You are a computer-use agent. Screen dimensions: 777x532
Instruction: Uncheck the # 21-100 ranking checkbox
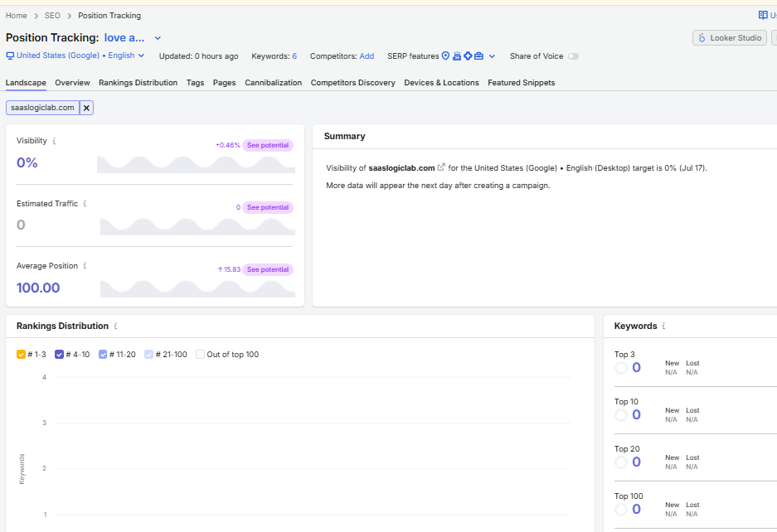[x=148, y=354]
